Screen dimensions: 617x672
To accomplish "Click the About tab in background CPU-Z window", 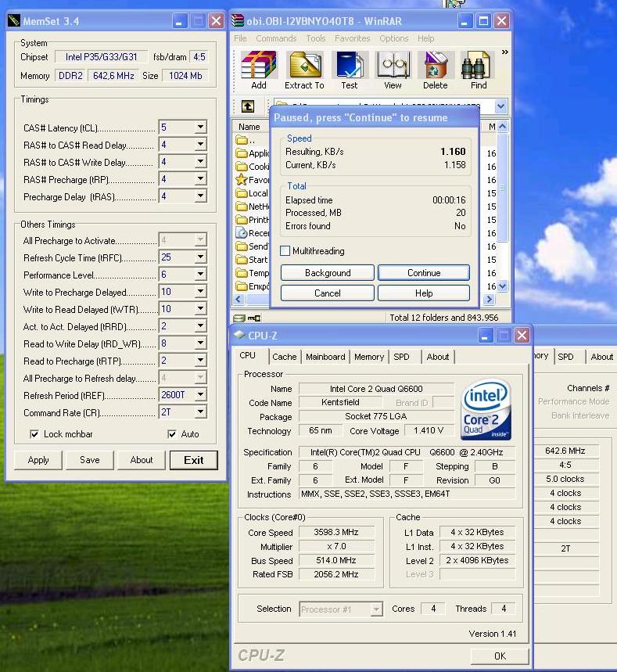I will point(601,357).
